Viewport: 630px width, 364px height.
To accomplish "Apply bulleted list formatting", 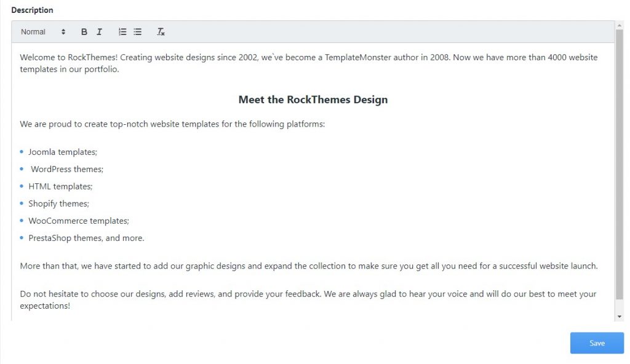I will [138, 32].
